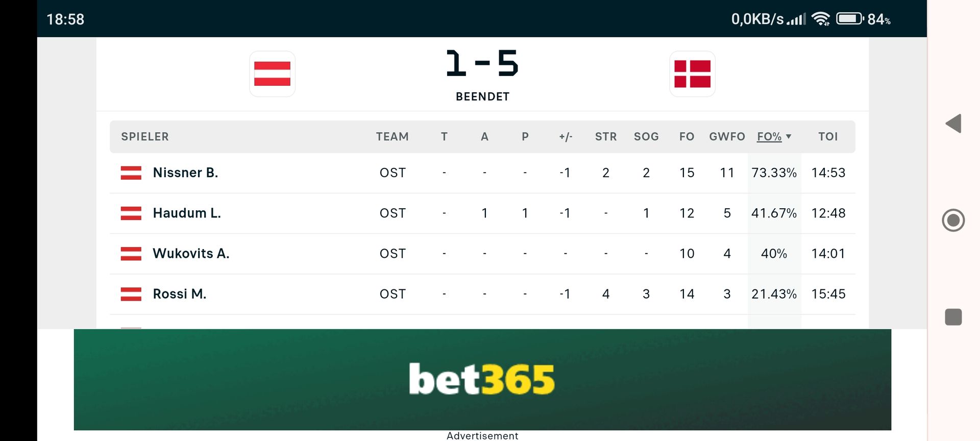980x441 pixels.
Task: Sort table by TOI column
Action: coord(827,137)
